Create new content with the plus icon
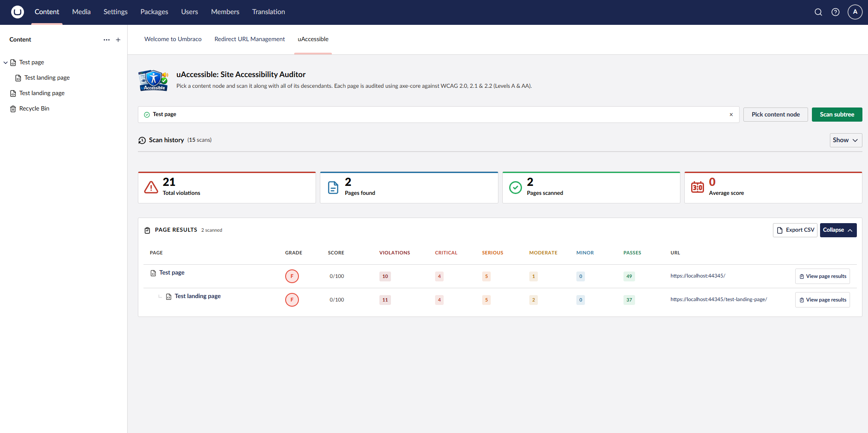This screenshot has height=433, width=868. [118, 40]
